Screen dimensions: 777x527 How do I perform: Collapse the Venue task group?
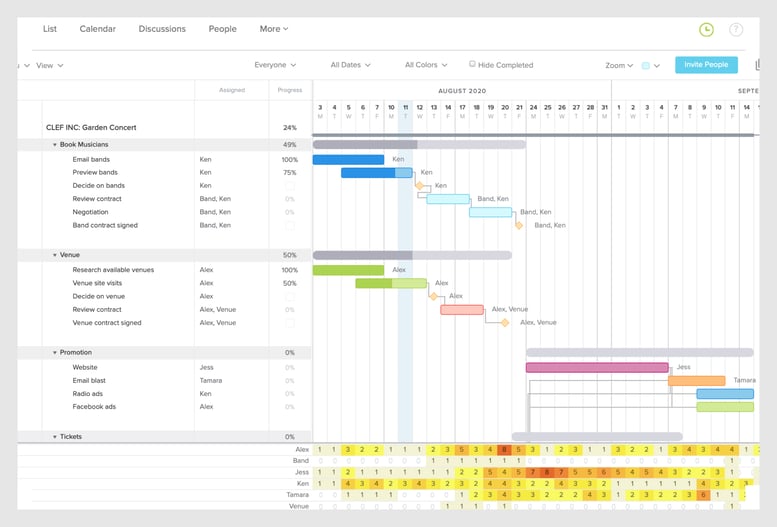tap(55, 255)
